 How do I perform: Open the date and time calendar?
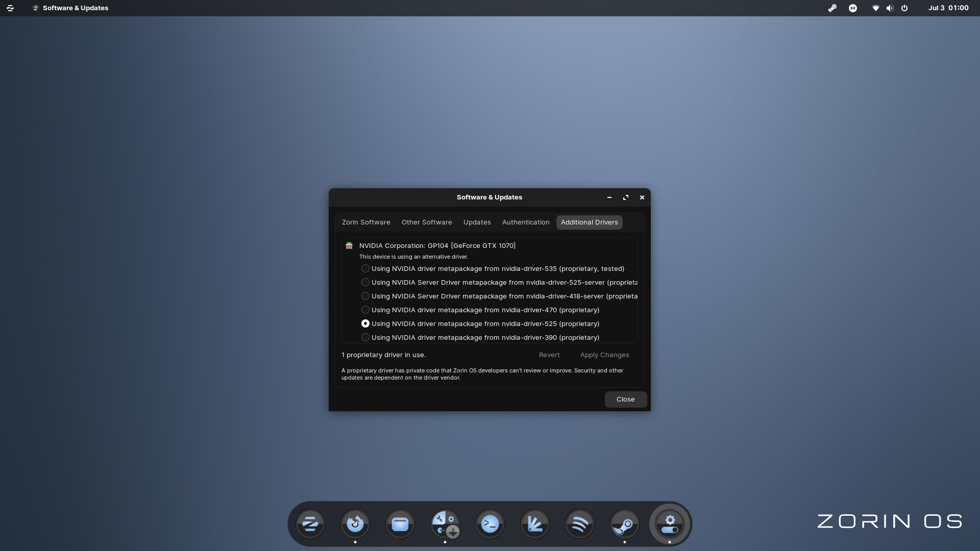948,8
